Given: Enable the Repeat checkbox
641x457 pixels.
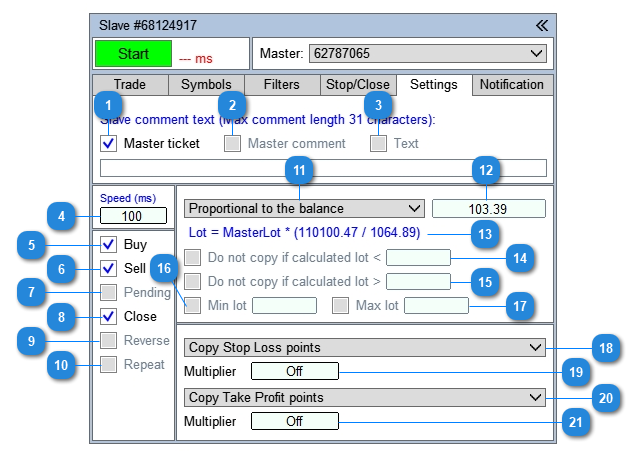Looking at the screenshot, I should point(109,364).
